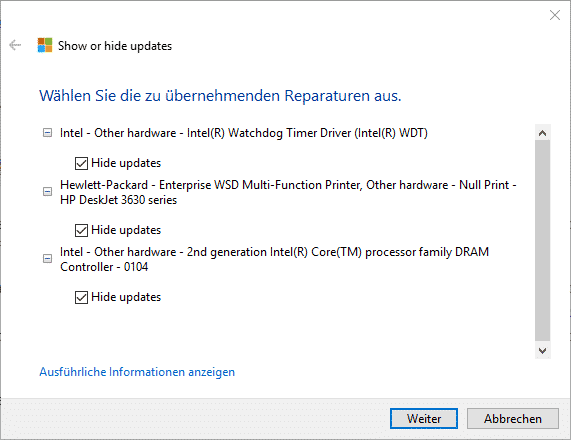Select the HP DeskJet 3630 series item
Viewport: 571px width, 440px height.
coord(288,192)
